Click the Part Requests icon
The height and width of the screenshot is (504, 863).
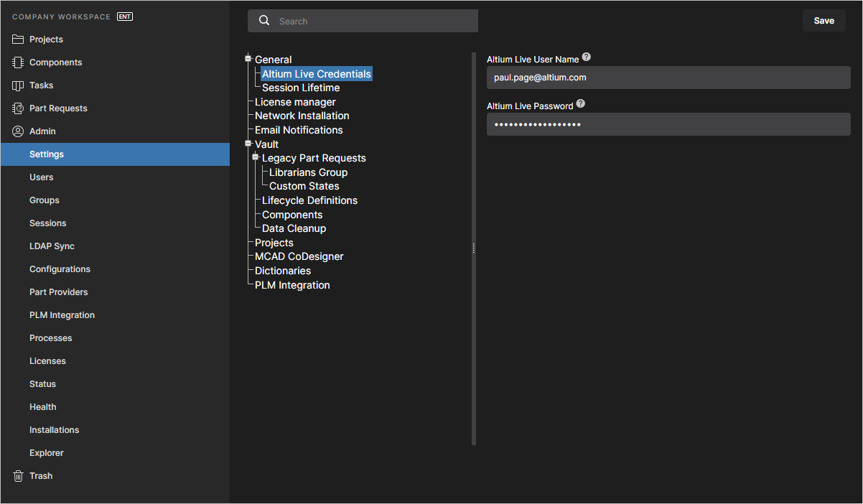pyautogui.click(x=18, y=108)
